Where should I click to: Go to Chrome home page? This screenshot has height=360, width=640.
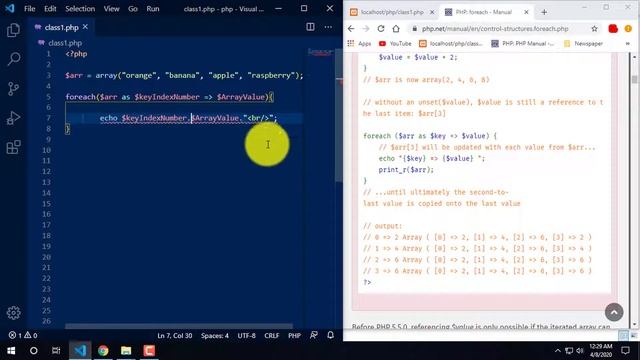(x=396, y=29)
